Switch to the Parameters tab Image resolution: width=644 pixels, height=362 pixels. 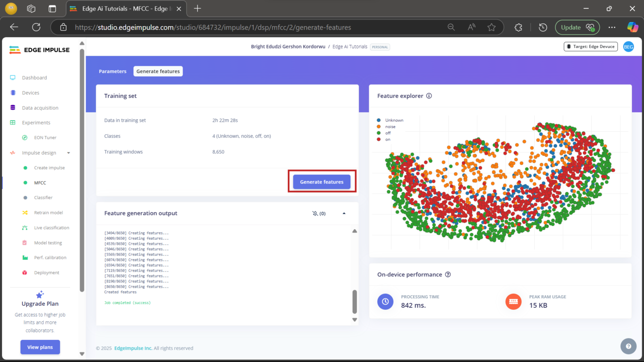pyautogui.click(x=113, y=71)
